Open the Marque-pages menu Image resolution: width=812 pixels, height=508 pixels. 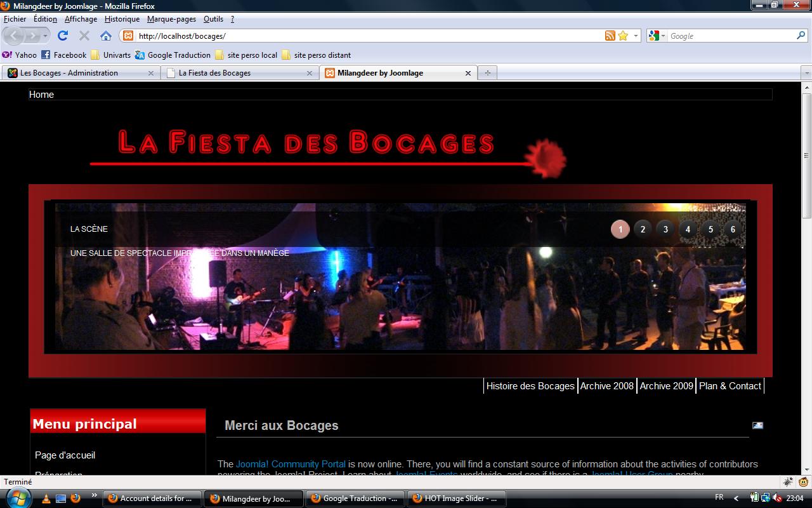tap(171, 19)
